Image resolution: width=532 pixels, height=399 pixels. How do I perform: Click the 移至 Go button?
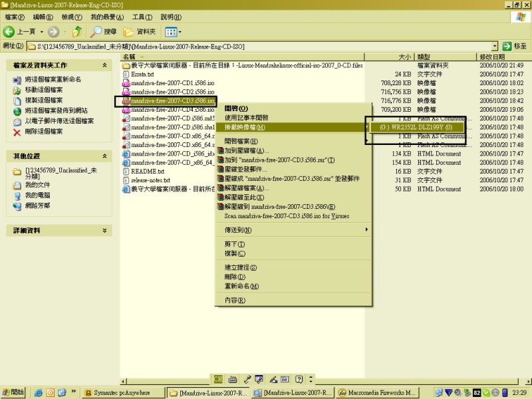514,46
